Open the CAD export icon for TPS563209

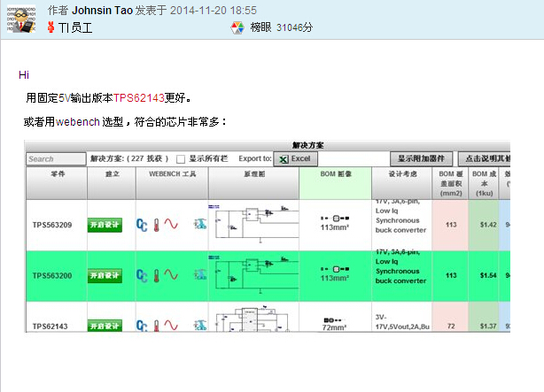tap(200, 224)
